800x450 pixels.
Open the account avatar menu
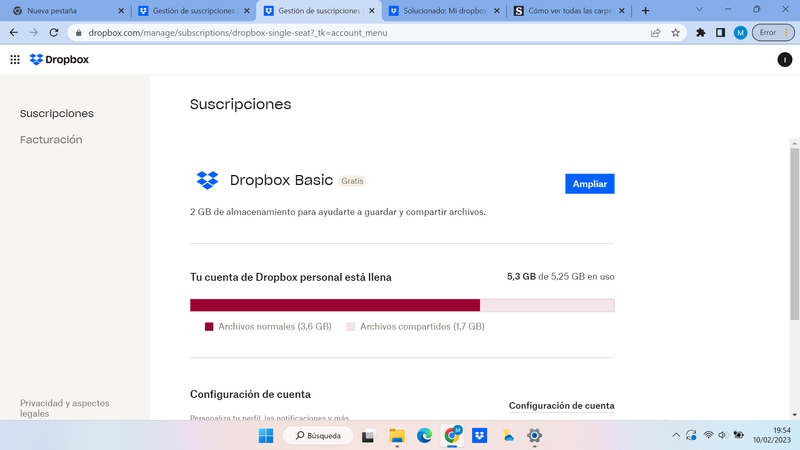coord(784,60)
